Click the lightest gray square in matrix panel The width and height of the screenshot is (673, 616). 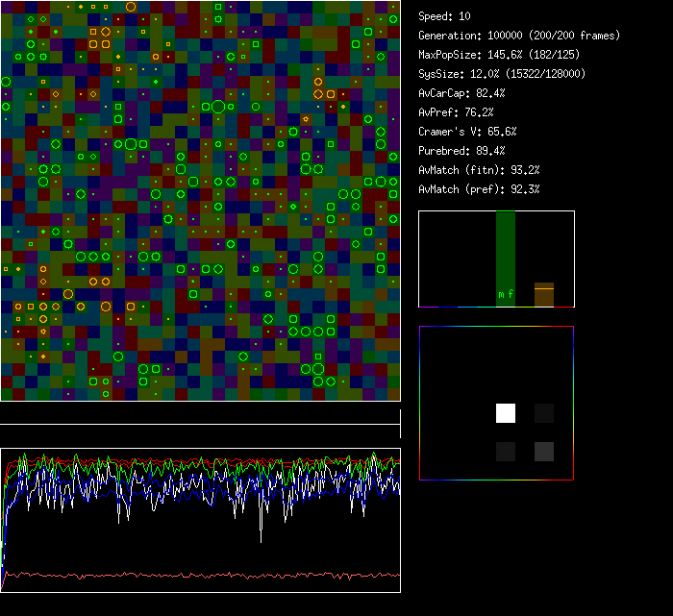point(544,452)
